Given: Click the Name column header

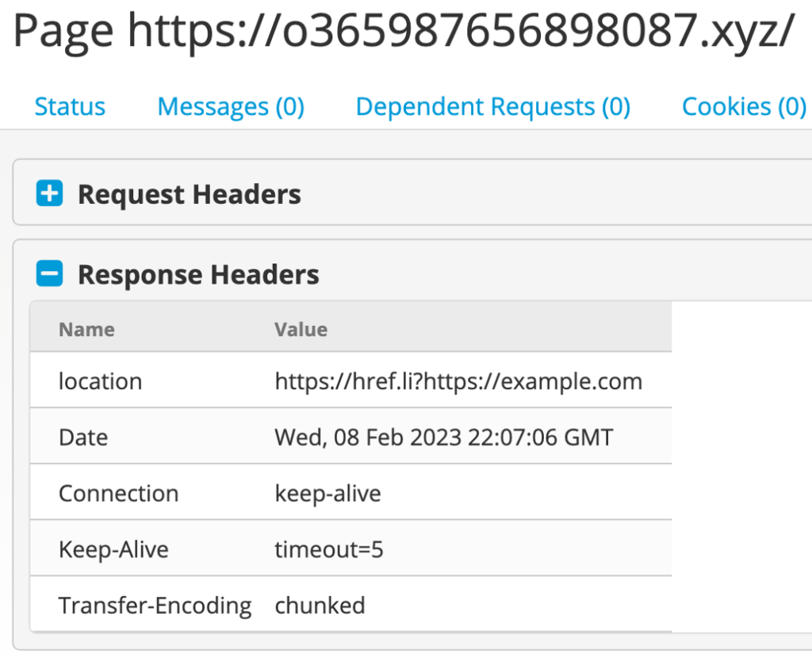Looking at the screenshot, I should tap(86, 329).
